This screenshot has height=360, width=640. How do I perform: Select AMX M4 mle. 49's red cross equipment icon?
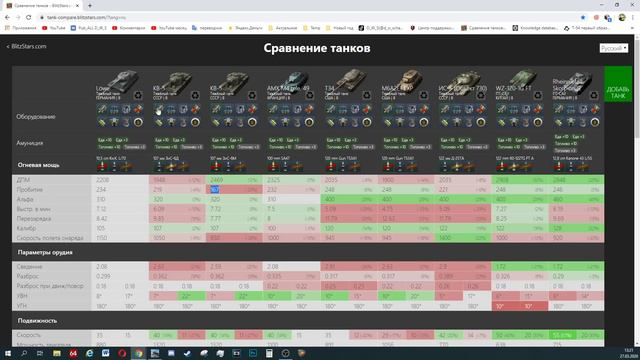click(310, 109)
